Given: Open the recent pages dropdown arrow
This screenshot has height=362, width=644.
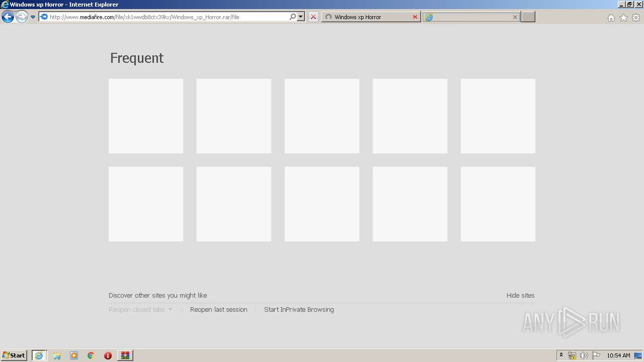Looking at the screenshot, I should [x=33, y=17].
